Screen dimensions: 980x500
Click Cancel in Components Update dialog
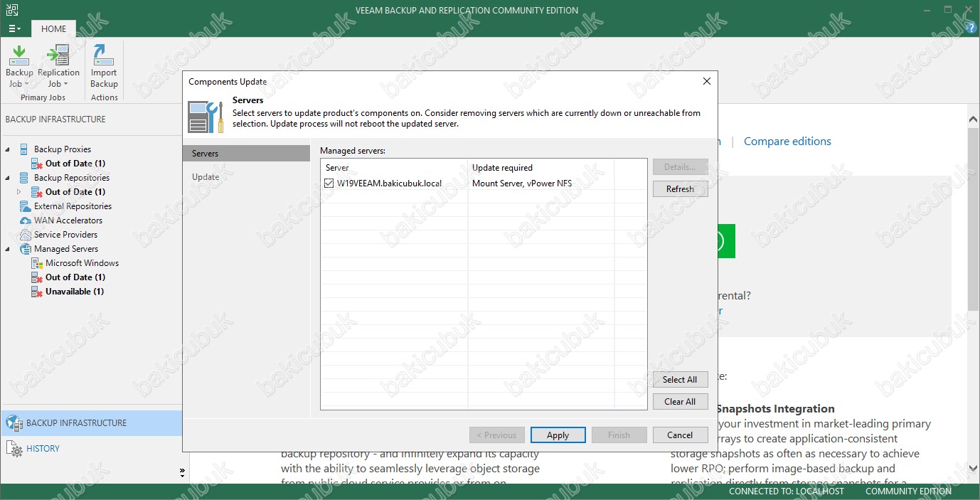(680, 435)
